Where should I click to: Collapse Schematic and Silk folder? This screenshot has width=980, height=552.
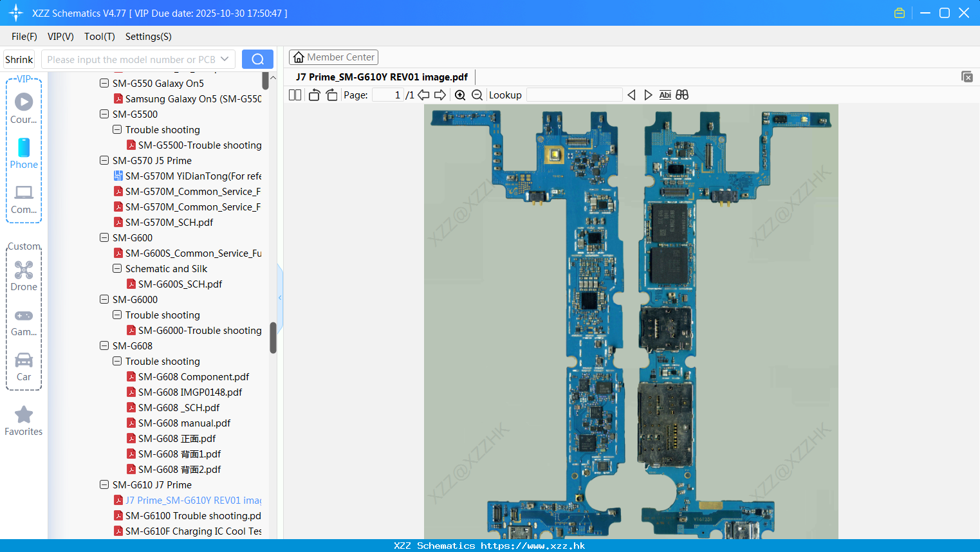click(117, 268)
